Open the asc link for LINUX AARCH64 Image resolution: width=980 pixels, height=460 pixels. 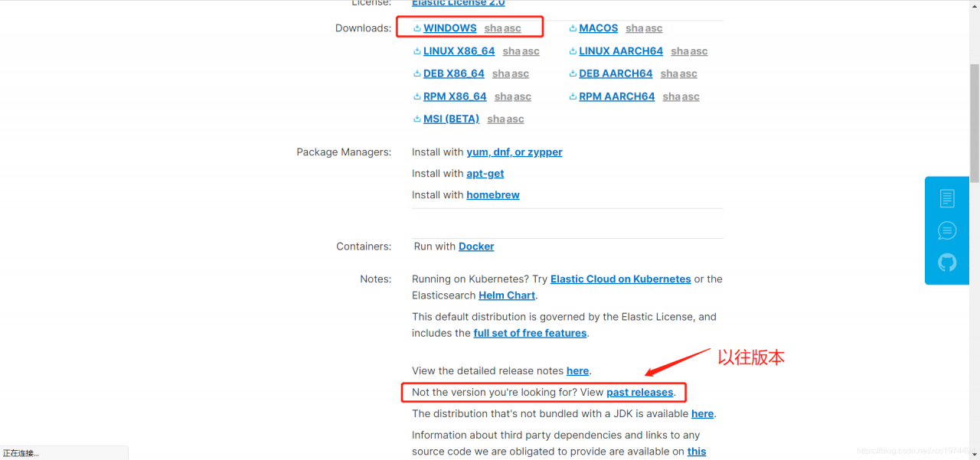(699, 51)
